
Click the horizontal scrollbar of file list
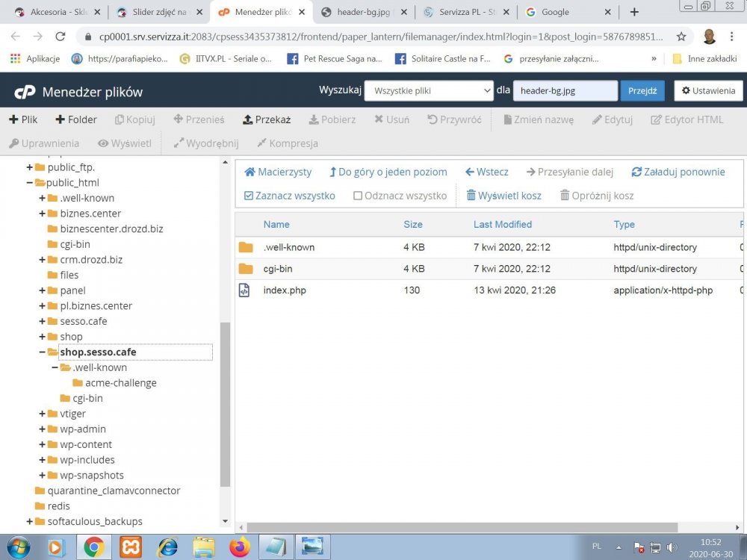tap(462, 527)
